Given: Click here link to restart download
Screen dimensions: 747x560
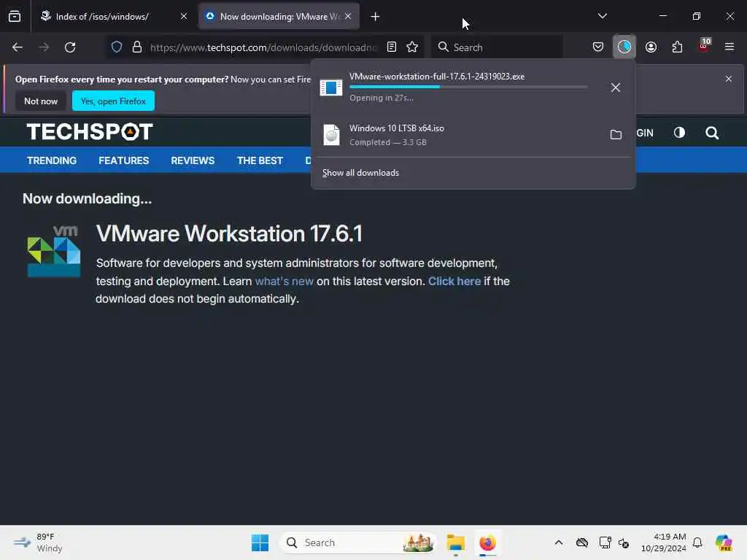Looking at the screenshot, I should point(454,281).
